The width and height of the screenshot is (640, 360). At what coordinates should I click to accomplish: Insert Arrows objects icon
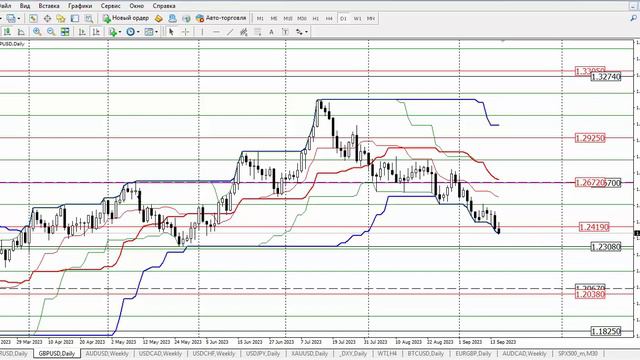tap(299, 32)
